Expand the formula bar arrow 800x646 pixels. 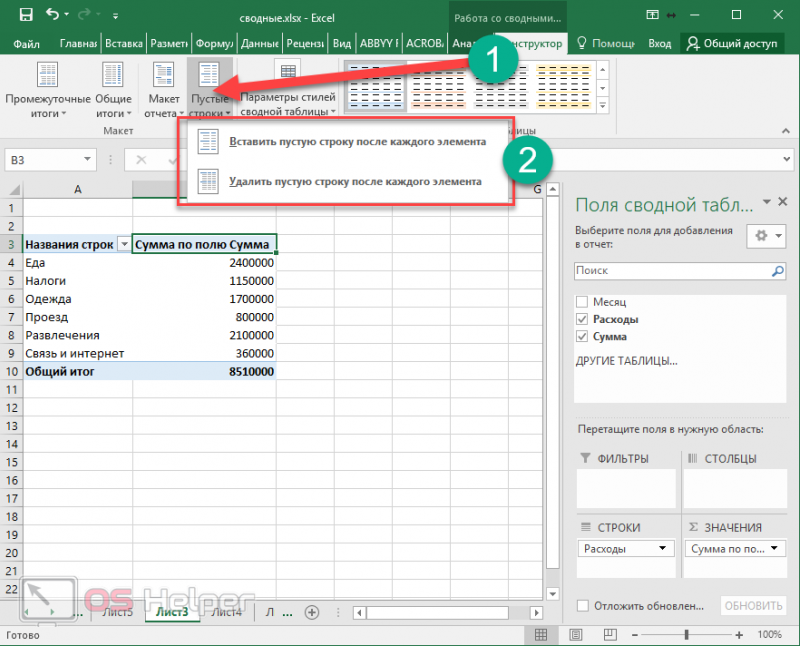[x=786, y=159]
